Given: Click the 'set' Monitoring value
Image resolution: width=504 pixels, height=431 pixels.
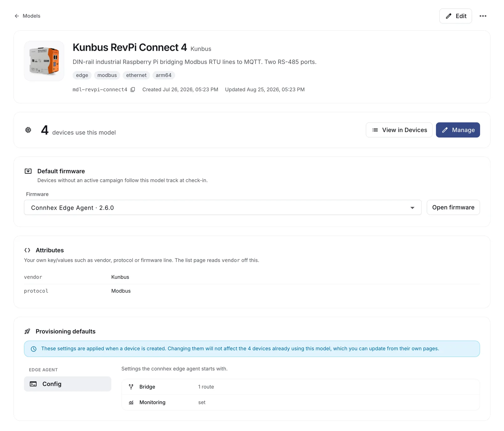Looking at the screenshot, I should [x=202, y=402].
